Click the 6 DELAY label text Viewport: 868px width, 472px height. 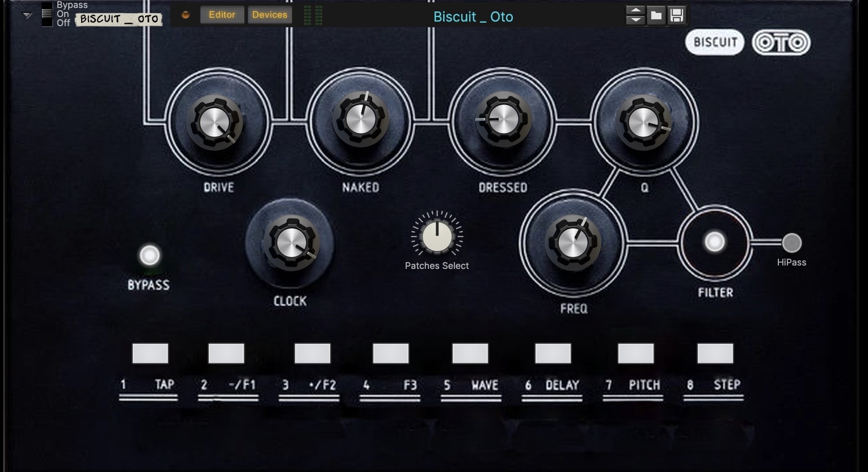[552, 385]
